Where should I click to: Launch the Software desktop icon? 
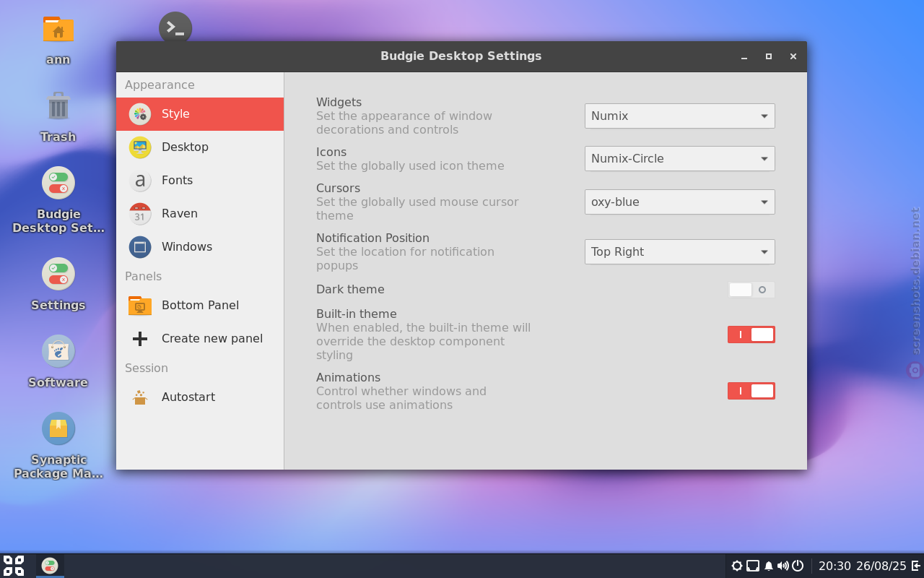(x=58, y=351)
